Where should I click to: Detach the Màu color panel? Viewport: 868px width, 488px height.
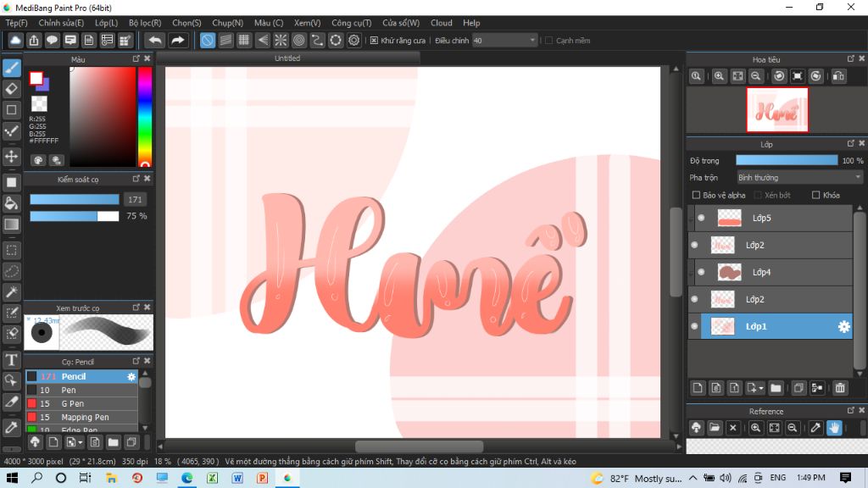[136, 58]
